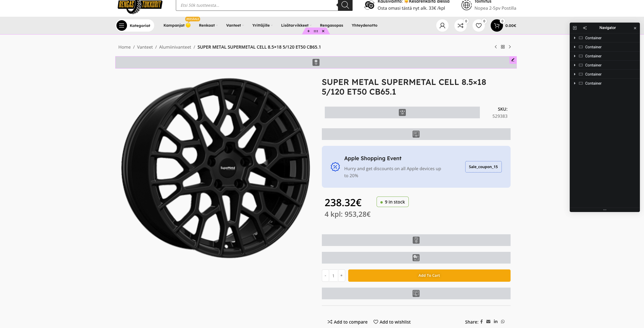Select the first Container row label in Navigator
644x328 pixels.
click(x=593, y=38)
